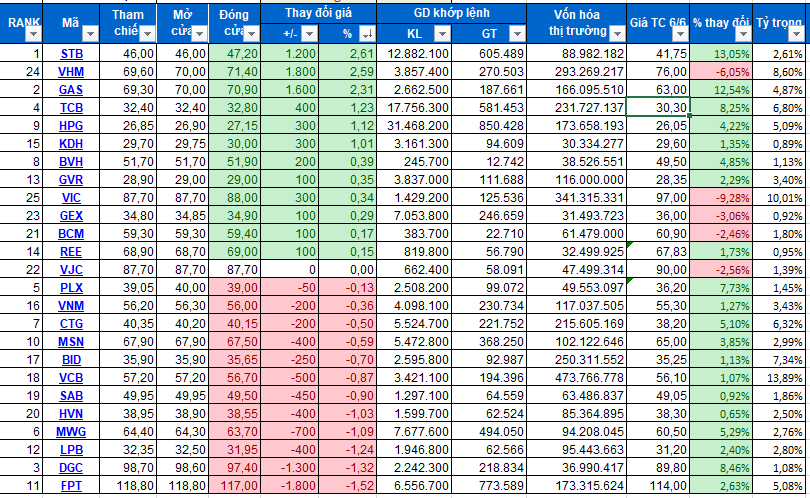
Task: Open the FPT ticker link
Action: click(x=71, y=486)
